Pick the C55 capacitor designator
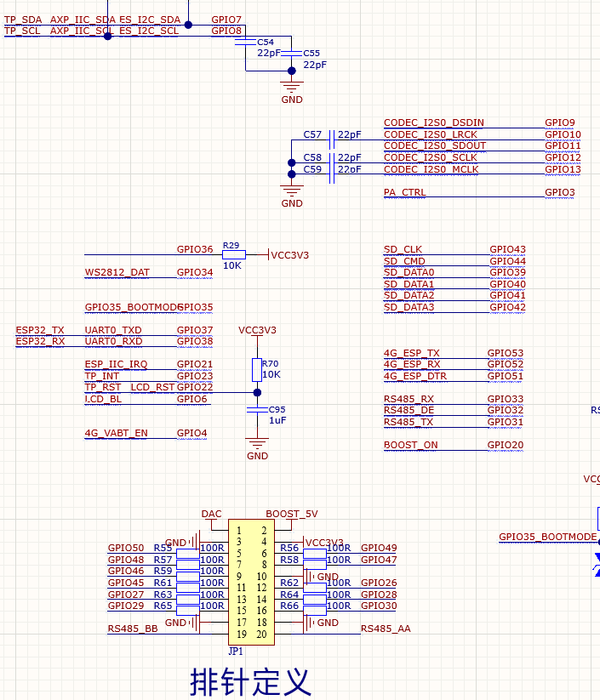Viewport: 600px width, 700px height. [x=311, y=53]
